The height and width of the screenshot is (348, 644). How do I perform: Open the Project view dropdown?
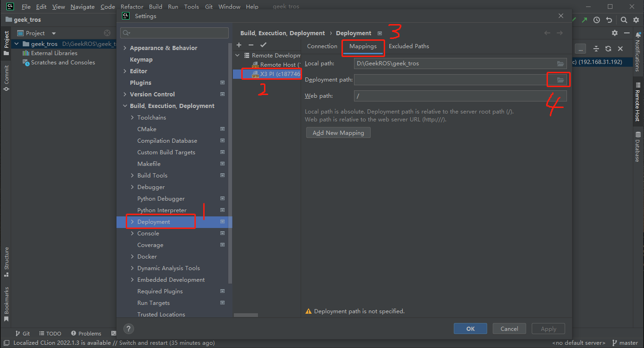54,33
